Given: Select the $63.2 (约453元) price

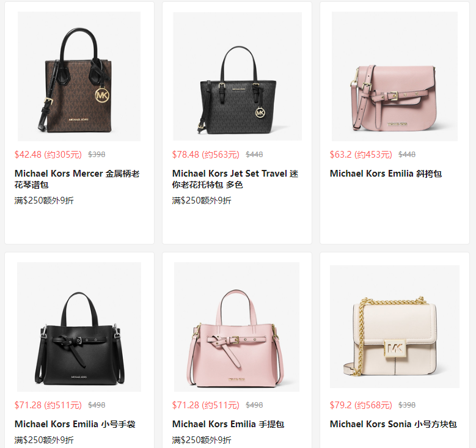Looking at the screenshot, I should pos(361,155).
